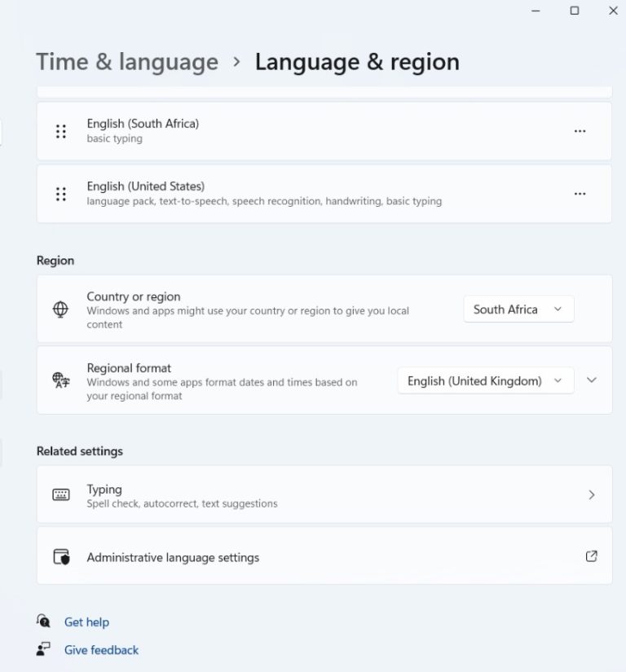
Task: Click the Give feedback person icon
Action: [x=43, y=649]
